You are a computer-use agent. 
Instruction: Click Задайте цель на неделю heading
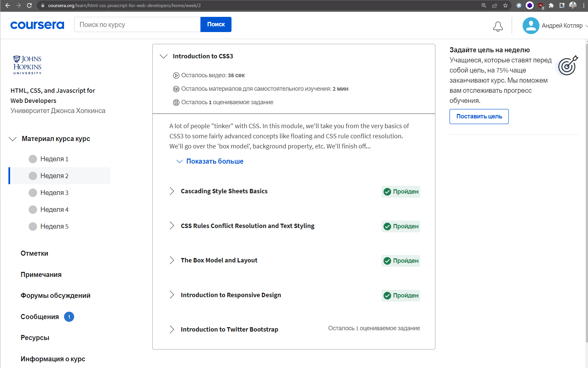[490, 50]
